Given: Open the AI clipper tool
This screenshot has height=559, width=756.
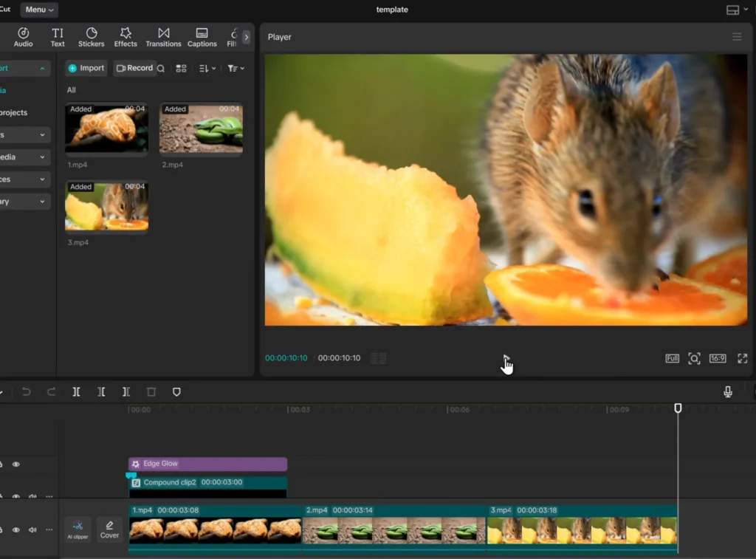Looking at the screenshot, I should pyautogui.click(x=78, y=529).
